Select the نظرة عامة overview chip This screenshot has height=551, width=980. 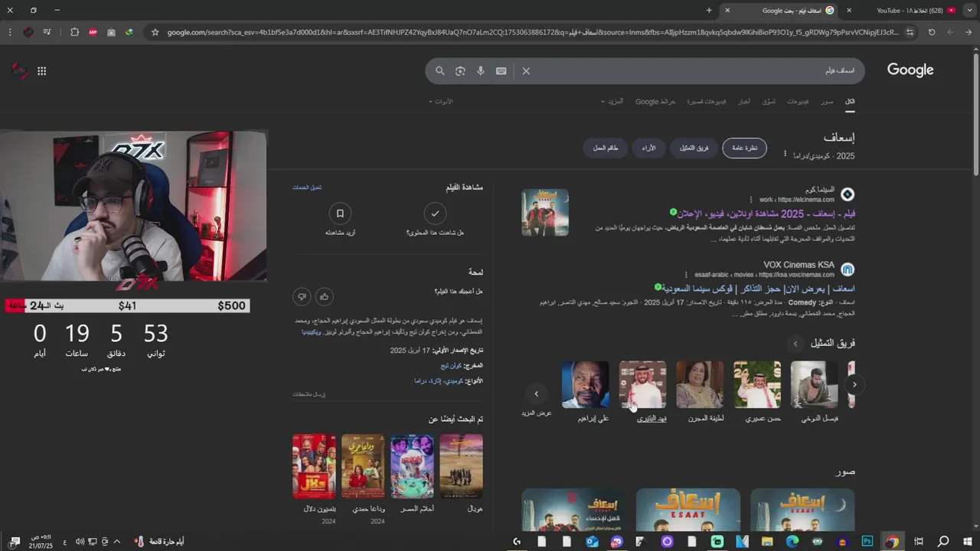[x=744, y=148]
